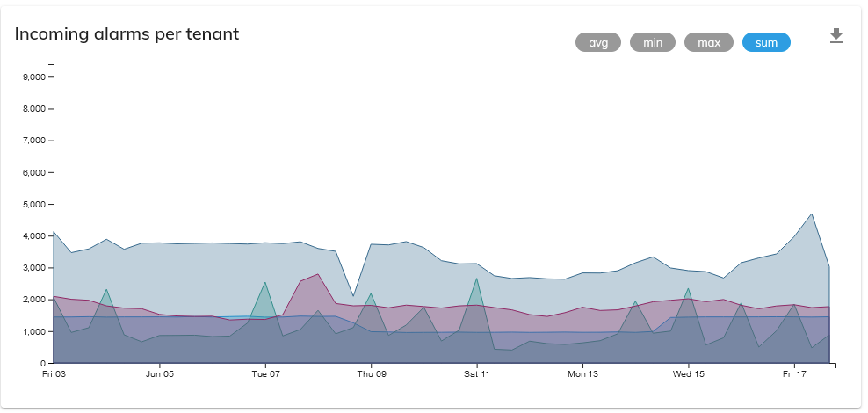
Task: Click the Wed 15 x-axis label
Action: tap(688, 373)
